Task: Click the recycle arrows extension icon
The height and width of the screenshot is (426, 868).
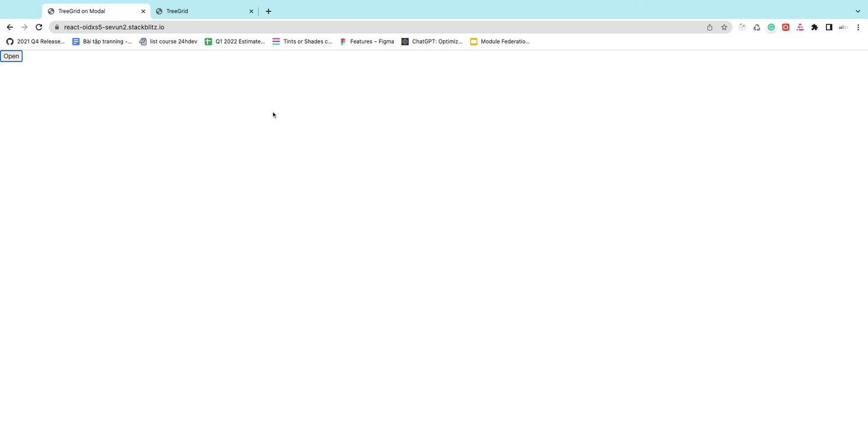Action: point(757,27)
